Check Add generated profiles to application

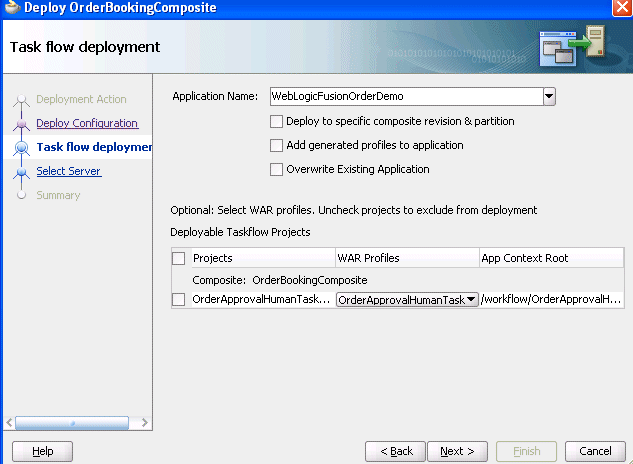coord(276,145)
